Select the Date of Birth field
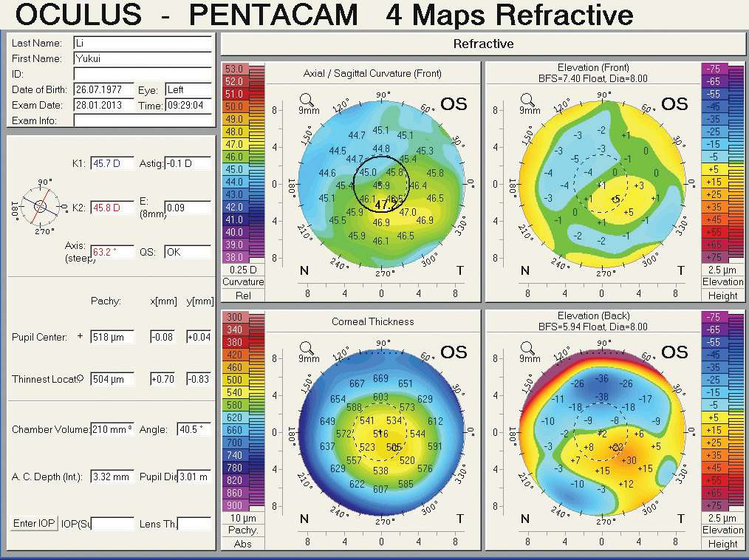Image resolution: width=749 pixels, height=560 pixels. [x=104, y=89]
